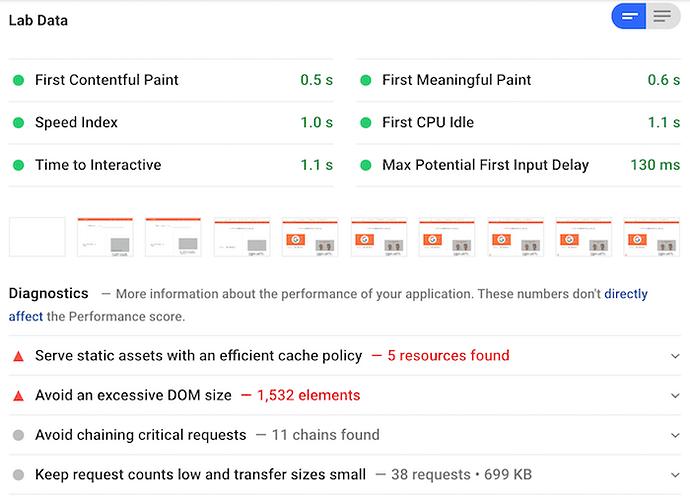Expand the excessive DOM size audit chevron
The image size is (690, 497).
[x=675, y=396]
